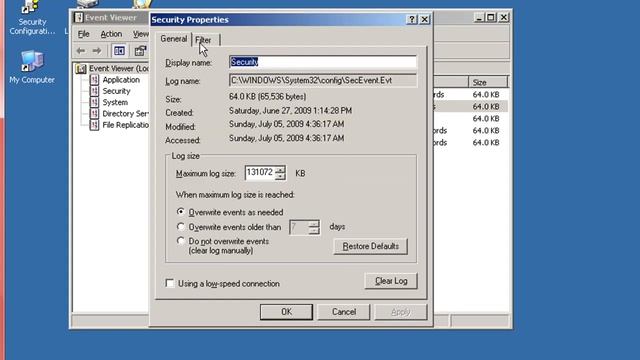Click the Apply button

pos(400,312)
